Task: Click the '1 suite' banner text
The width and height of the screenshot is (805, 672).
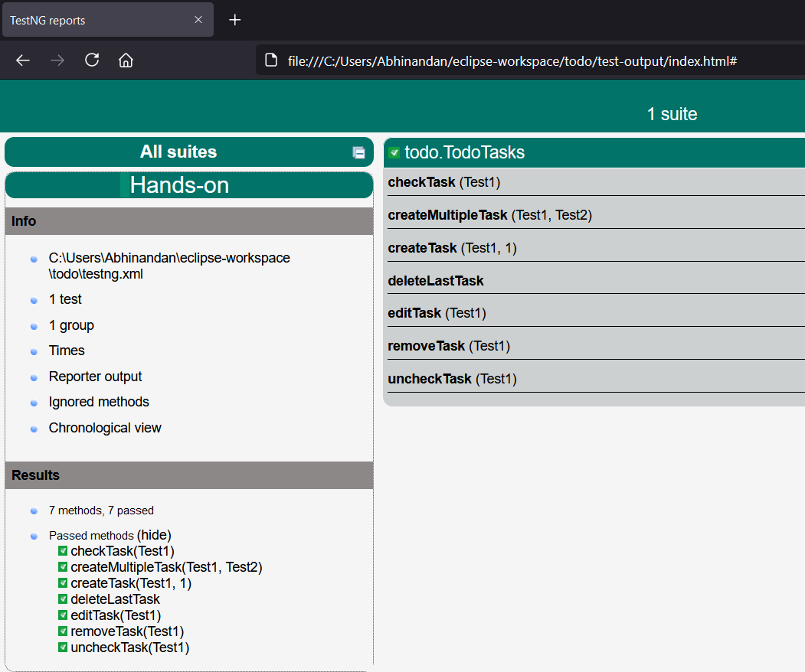Action: tap(672, 114)
